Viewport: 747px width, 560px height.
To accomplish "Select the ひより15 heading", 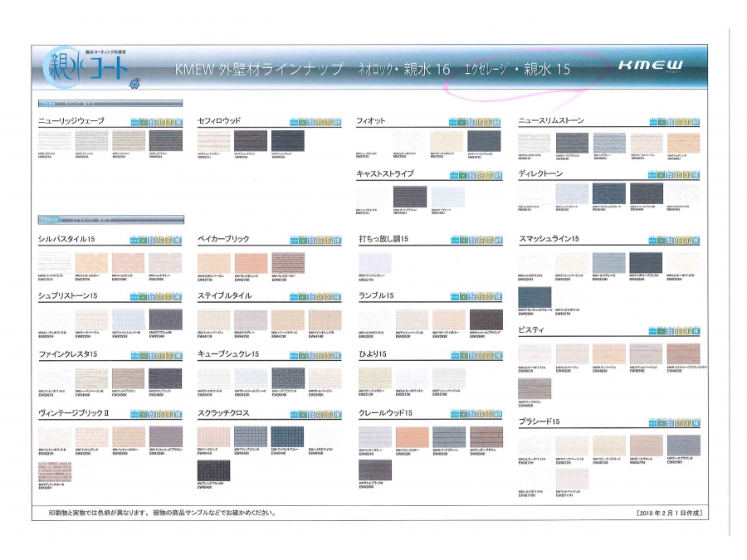I will click(x=372, y=353).
